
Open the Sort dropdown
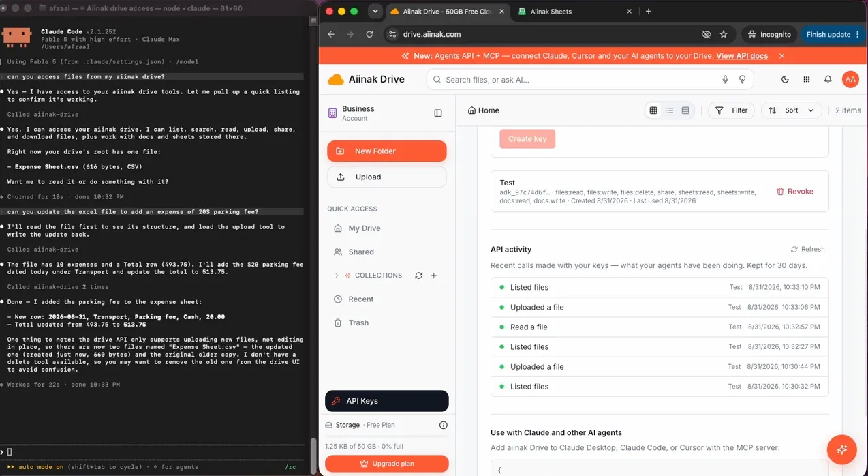point(791,110)
